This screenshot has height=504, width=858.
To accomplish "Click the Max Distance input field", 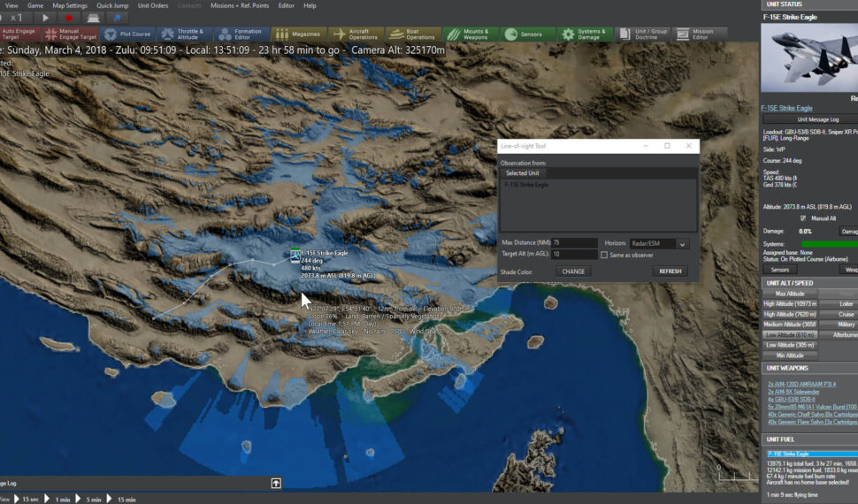I will (x=575, y=243).
